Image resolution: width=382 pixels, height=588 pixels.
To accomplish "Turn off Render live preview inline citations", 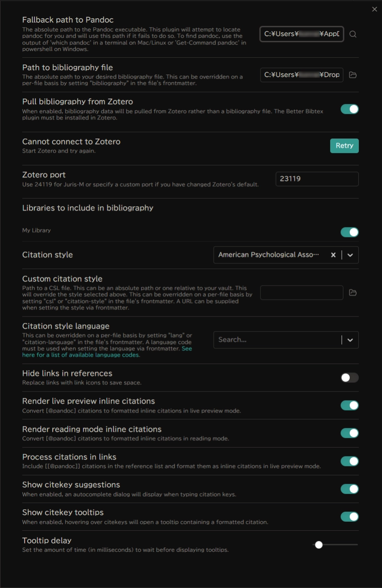I will (x=349, y=405).
